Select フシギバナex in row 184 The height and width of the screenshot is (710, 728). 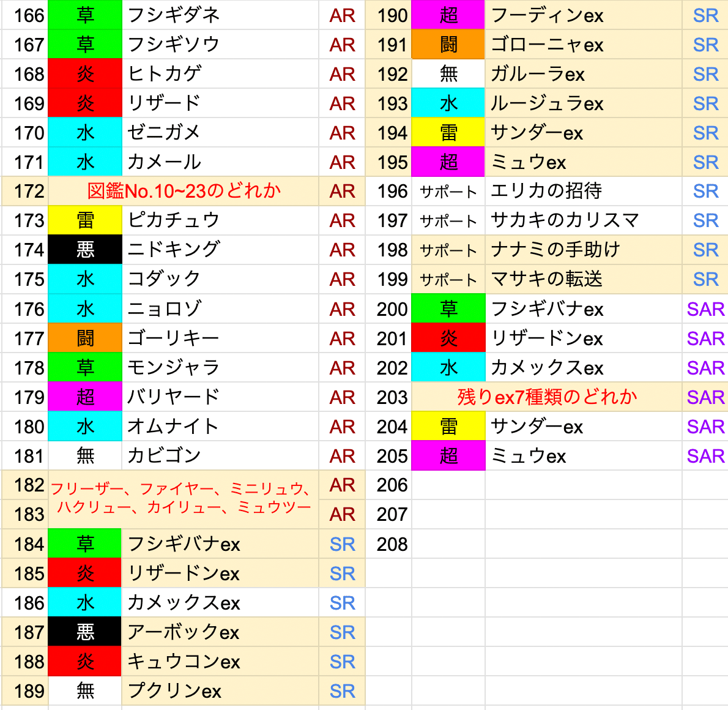coord(220,544)
